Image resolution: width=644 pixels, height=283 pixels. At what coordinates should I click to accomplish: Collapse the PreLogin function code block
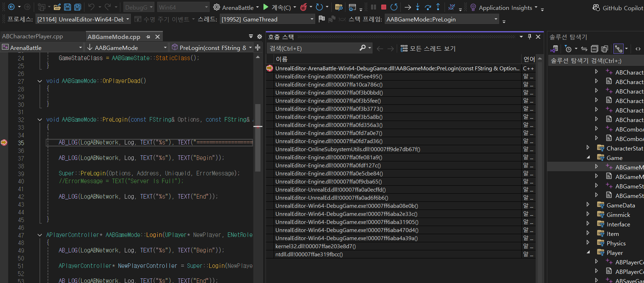40,120
